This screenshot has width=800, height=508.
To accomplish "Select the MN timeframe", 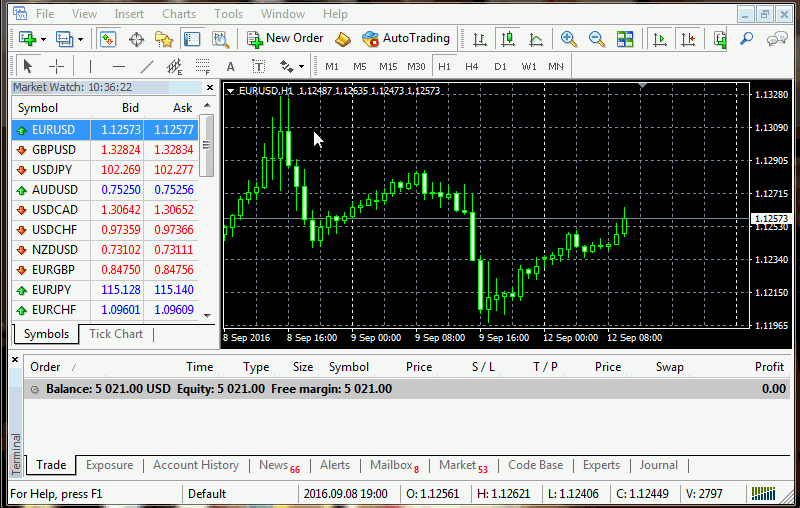I will tap(556, 67).
